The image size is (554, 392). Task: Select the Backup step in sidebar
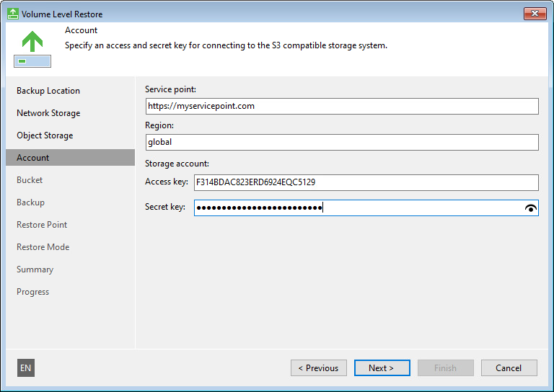point(31,202)
